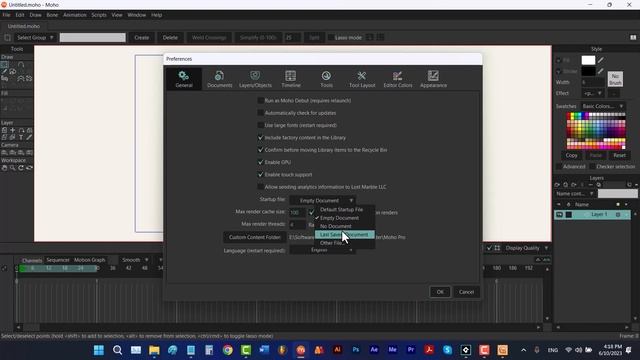Enable the Advanced style checkbox
640x360 pixels.
(x=559, y=167)
